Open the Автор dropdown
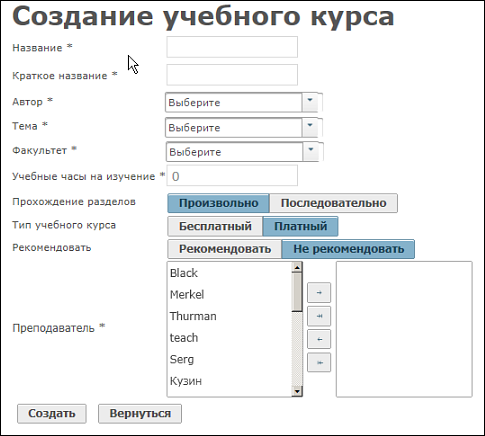Viewport: 485px width, 436px height. (310, 102)
